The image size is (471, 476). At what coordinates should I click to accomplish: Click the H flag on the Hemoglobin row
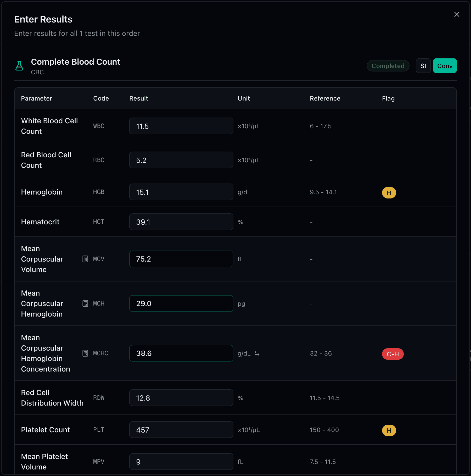pyautogui.click(x=389, y=193)
